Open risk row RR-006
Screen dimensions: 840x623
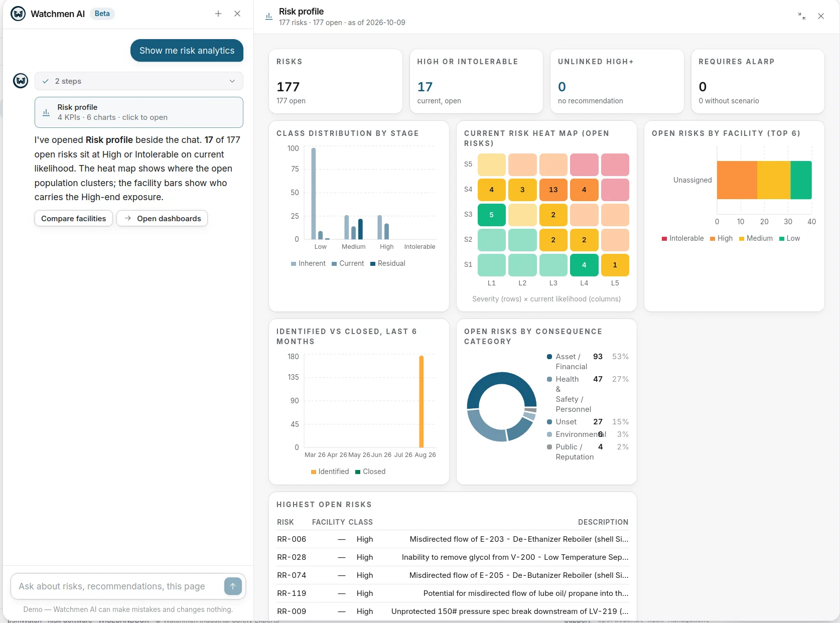point(453,539)
